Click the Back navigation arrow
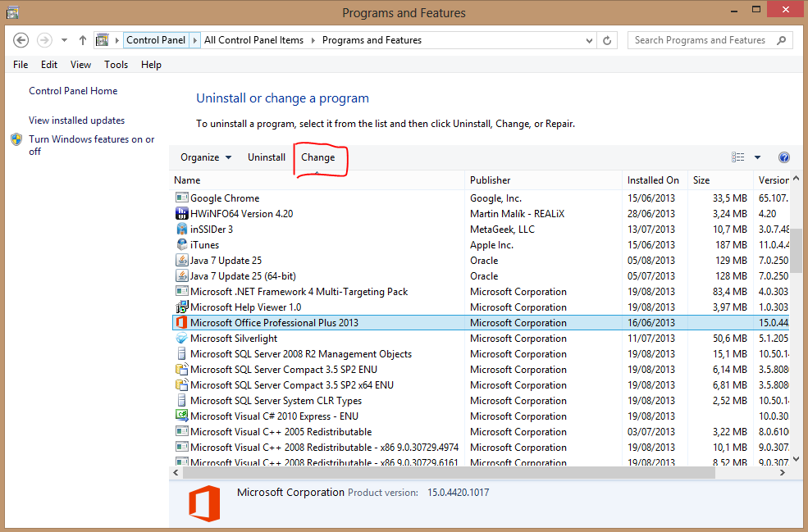 point(20,39)
